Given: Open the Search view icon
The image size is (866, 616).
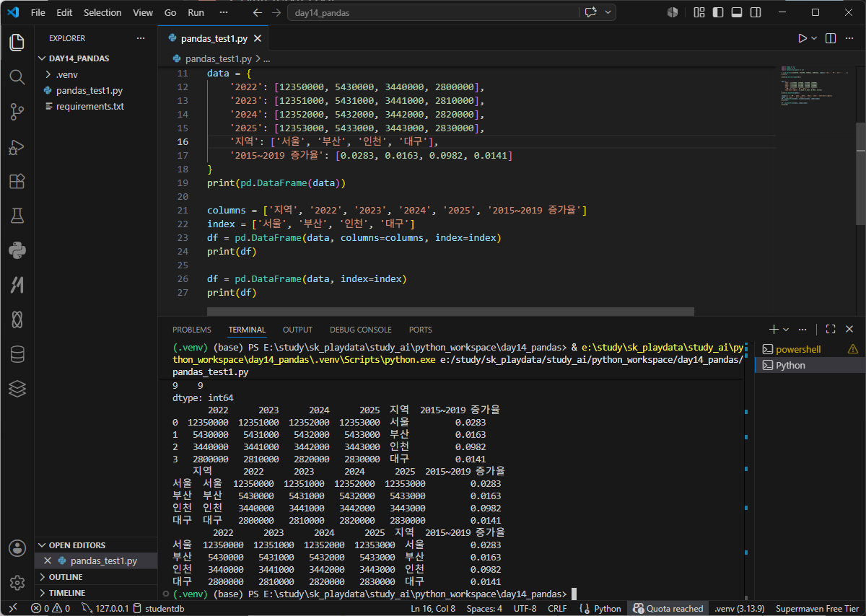Looking at the screenshot, I should pos(17,76).
